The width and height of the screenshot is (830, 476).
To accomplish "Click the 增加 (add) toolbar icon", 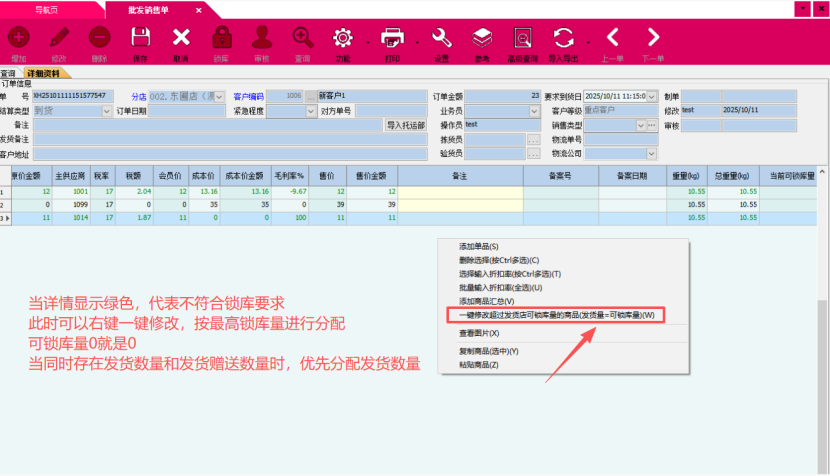I will point(19,38).
